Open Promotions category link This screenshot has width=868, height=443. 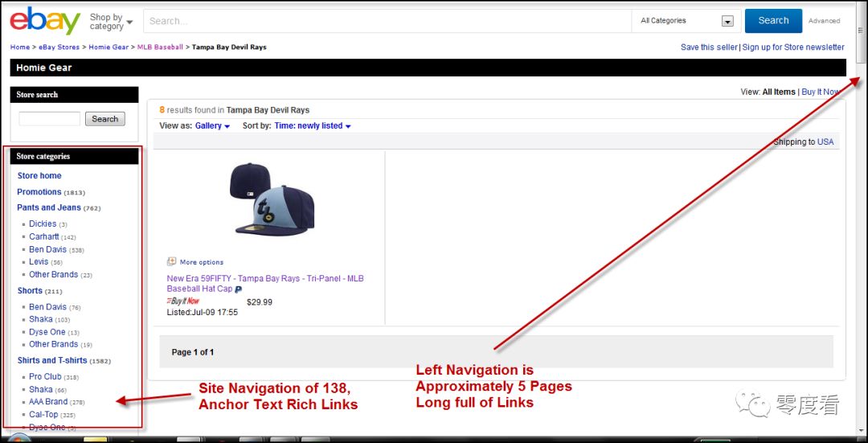[x=39, y=191]
